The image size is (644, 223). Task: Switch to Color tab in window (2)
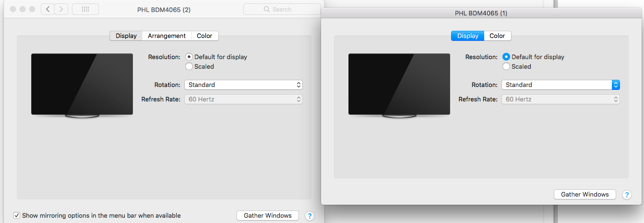click(204, 36)
